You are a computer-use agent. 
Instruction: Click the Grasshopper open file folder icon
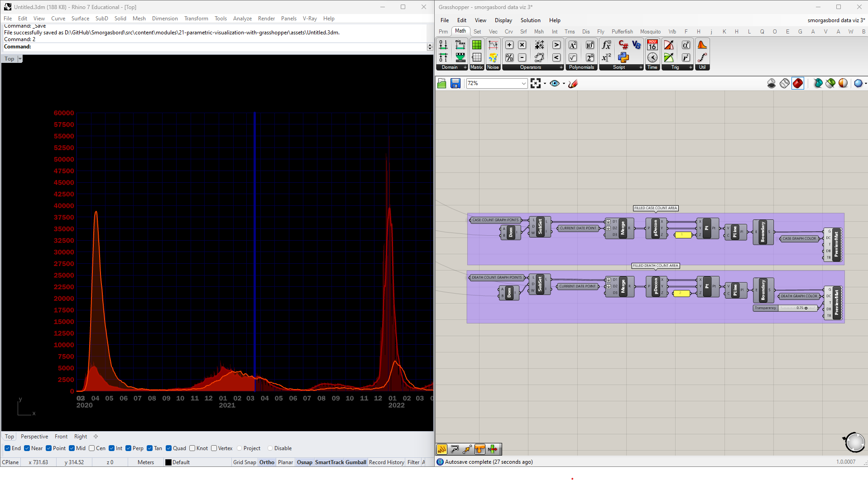pos(442,83)
